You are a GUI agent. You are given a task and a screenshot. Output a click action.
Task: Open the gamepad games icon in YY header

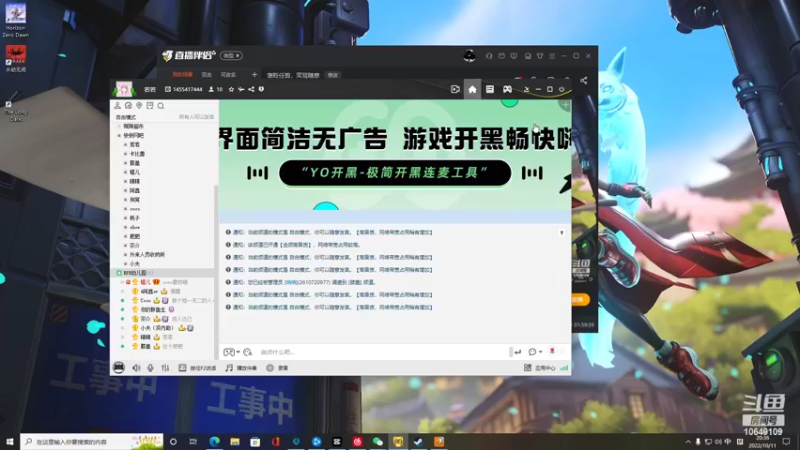507,89
